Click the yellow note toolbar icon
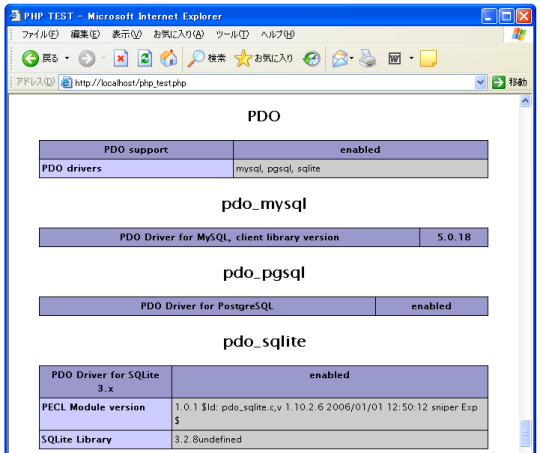The width and height of the screenshot is (540, 453). 428,58
